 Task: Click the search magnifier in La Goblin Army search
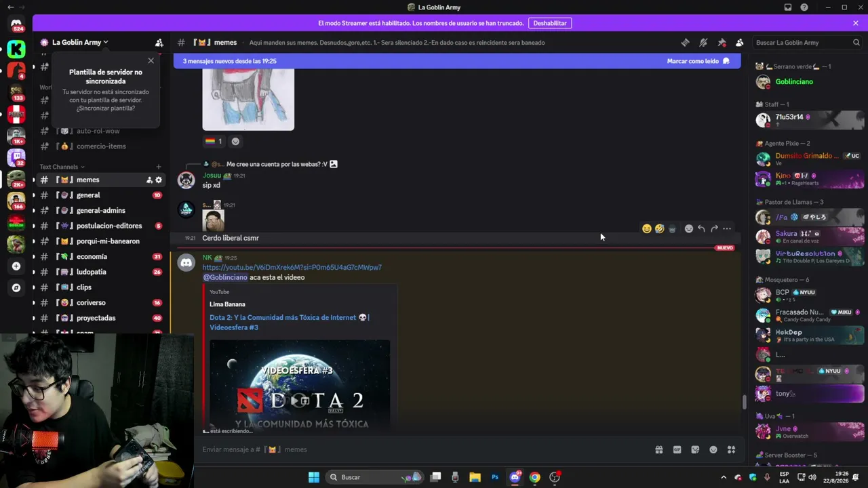856,42
